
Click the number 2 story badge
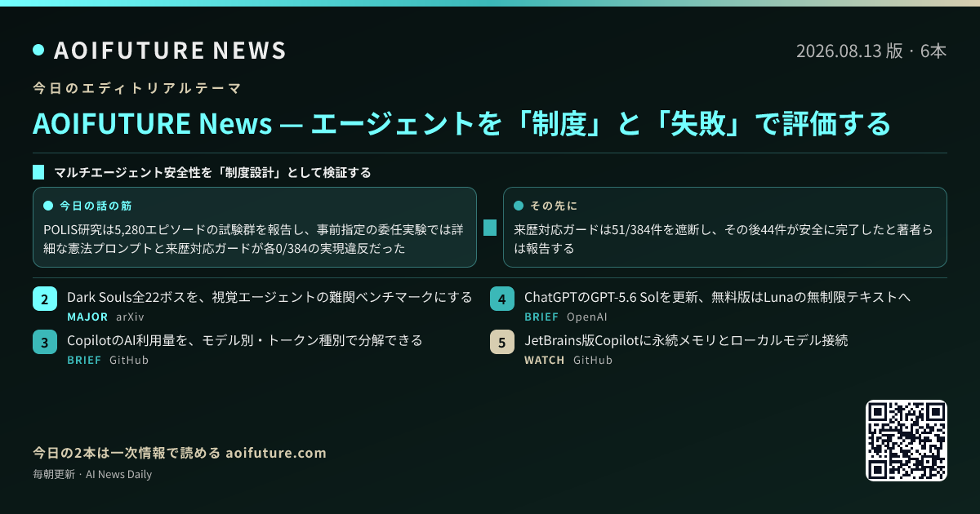(45, 299)
